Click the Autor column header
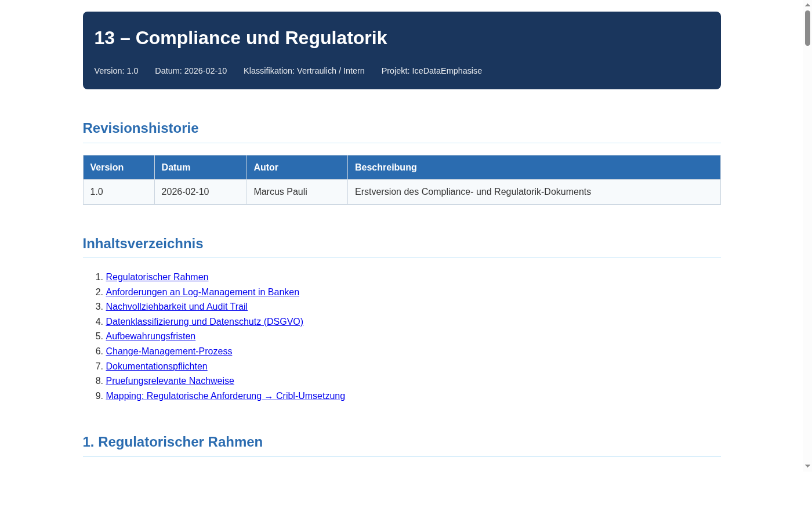This screenshot has width=812, height=522. (x=266, y=167)
